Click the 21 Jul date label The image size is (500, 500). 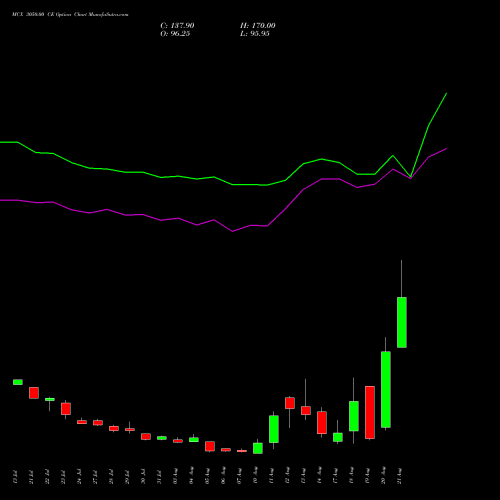[x=32, y=477]
